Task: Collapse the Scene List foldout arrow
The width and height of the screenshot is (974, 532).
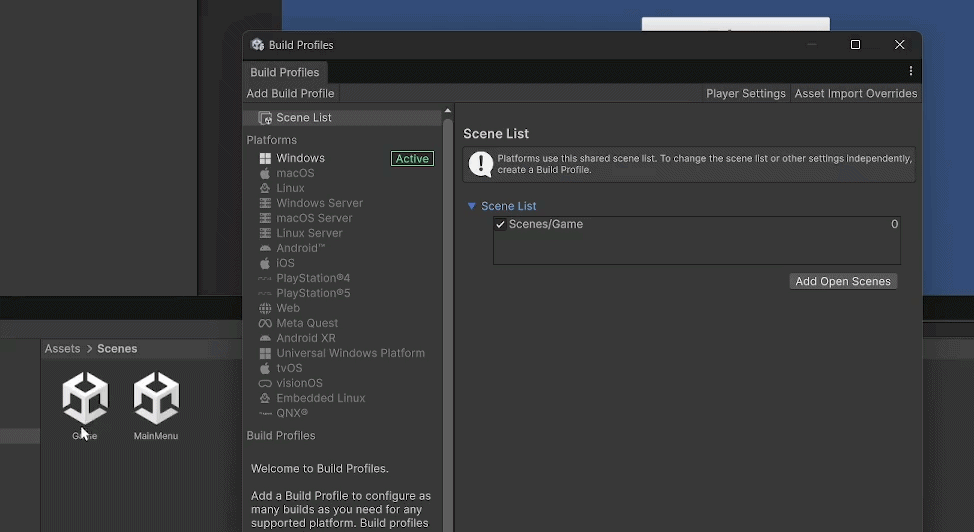Action: coord(471,206)
